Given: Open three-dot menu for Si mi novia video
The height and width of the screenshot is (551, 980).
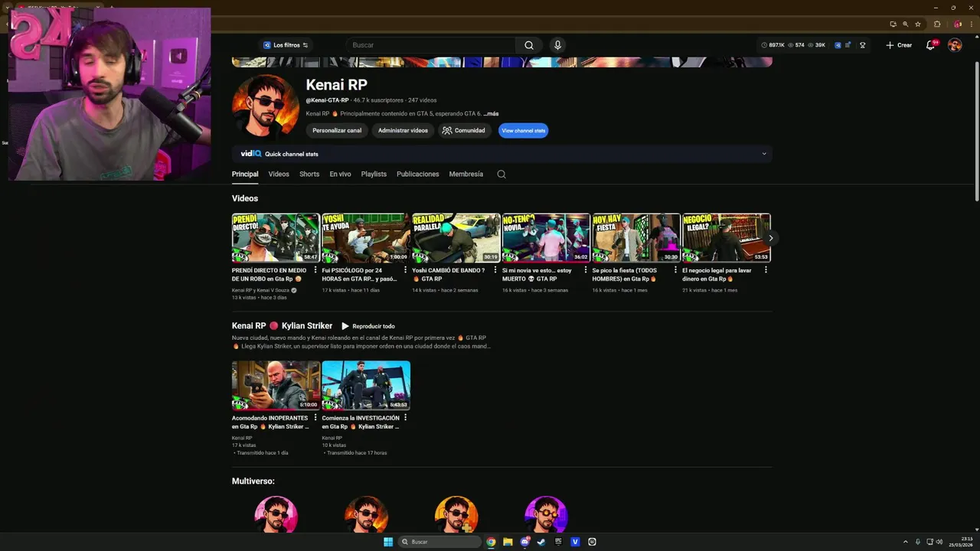Looking at the screenshot, I should [585, 270].
